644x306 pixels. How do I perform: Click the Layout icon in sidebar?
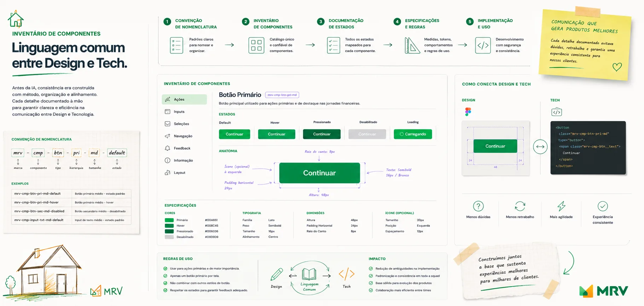coord(168,172)
